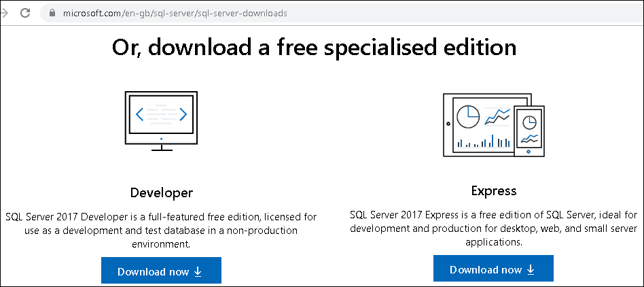Click the 'Or, download a free specialised edition' heading
The width and height of the screenshot is (644, 287).
tap(314, 48)
